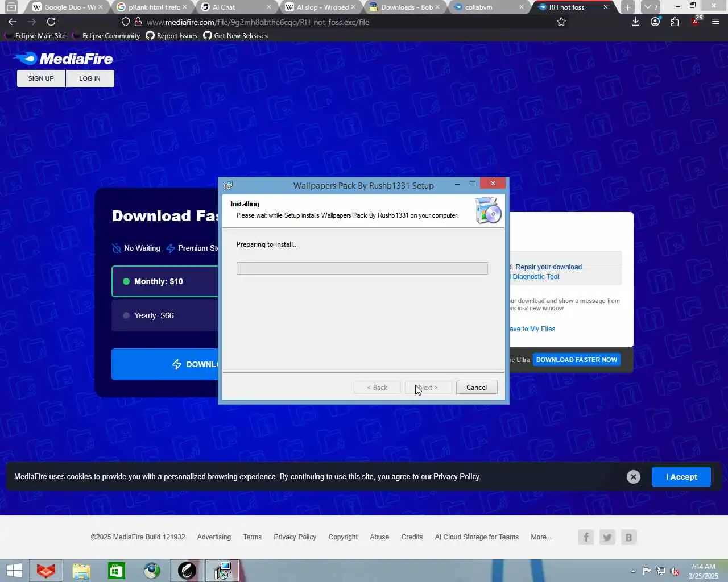
Task: Dismiss cookie banner with round X icon
Action: [634, 477]
